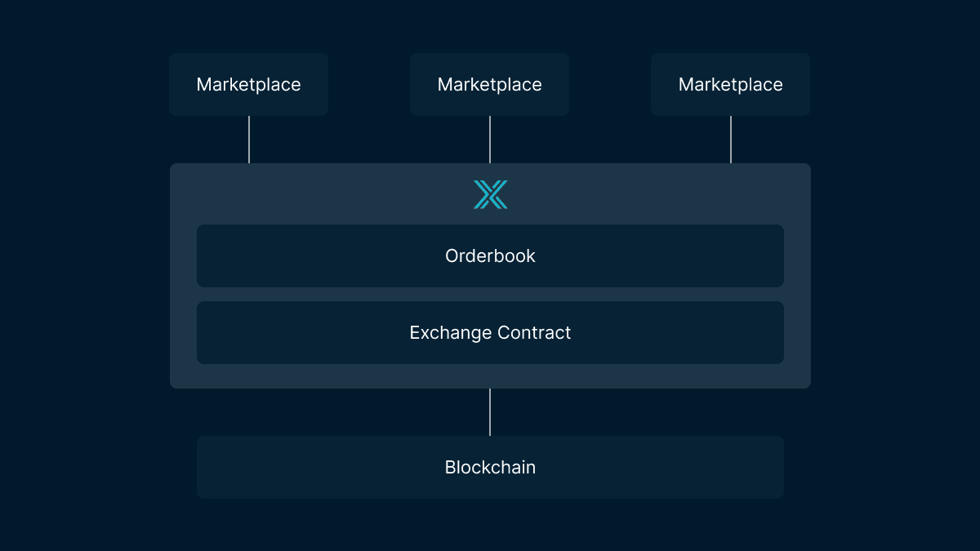This screenshot has height=551, width=980.
Task: Select the Blockchain bar at the bottom
Action: tap(490, 468)
